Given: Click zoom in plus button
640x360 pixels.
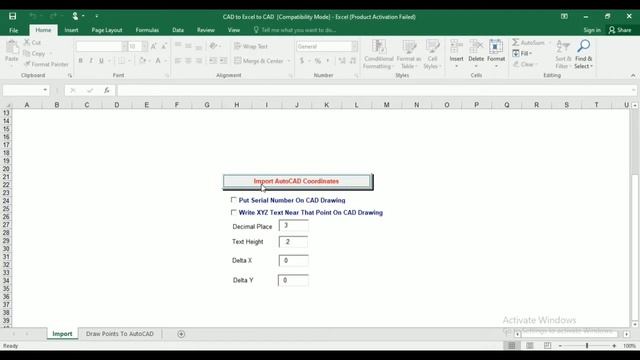Looking at the screenshot, I should point(614,346).
